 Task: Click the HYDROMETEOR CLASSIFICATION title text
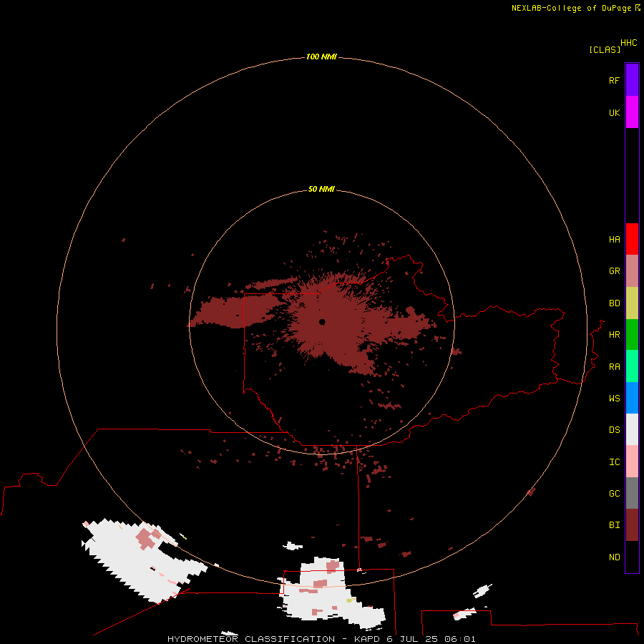click(x=251, y=639)
